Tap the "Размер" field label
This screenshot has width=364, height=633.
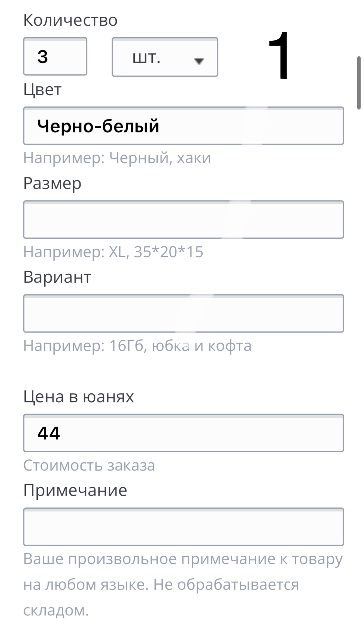tap(52, 183)
